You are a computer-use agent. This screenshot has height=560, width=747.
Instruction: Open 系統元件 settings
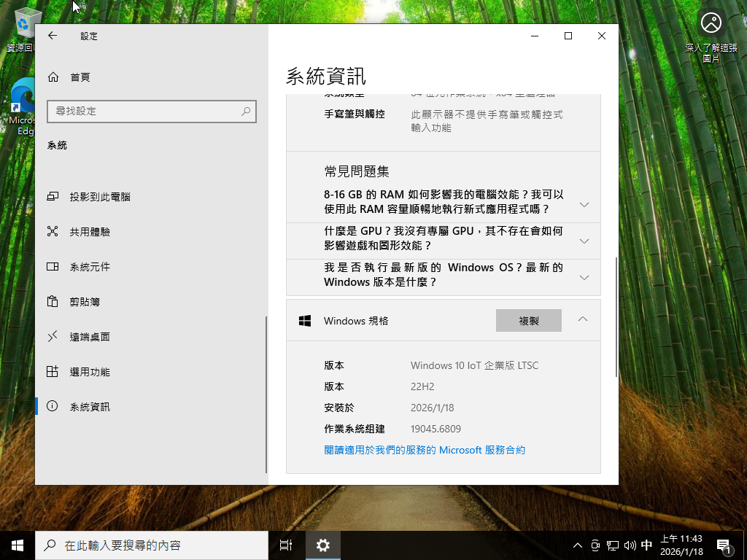pyautogui.click(x=90, y=267)
